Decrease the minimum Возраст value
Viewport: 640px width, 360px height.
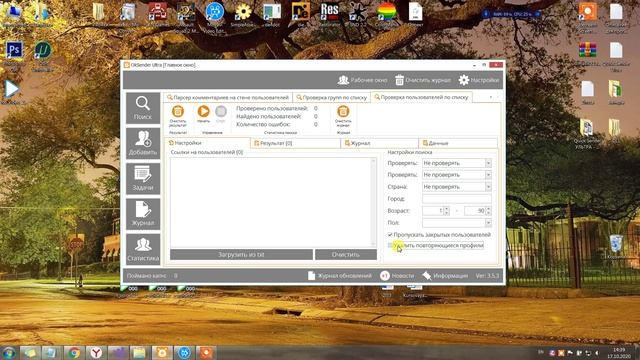[447, 213]
